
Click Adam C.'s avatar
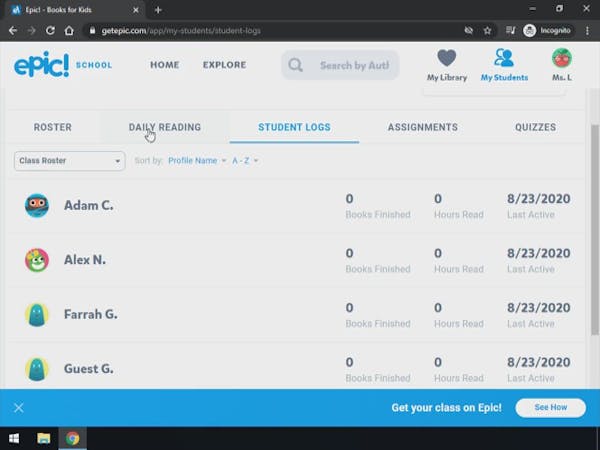(37, 205)
